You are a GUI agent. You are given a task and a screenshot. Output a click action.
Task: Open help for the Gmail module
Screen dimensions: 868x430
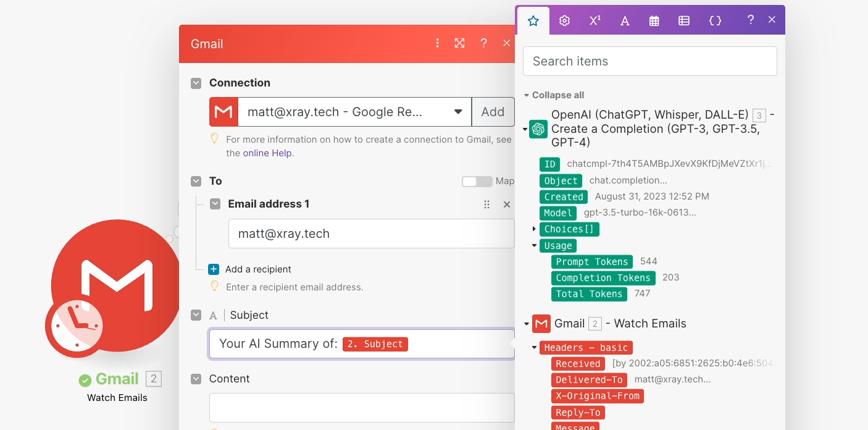coord(483,43)
